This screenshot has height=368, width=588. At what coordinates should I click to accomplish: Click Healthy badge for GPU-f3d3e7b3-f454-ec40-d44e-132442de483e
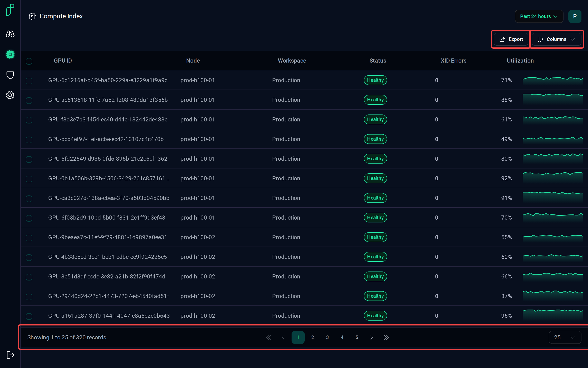tap(375, 120)
